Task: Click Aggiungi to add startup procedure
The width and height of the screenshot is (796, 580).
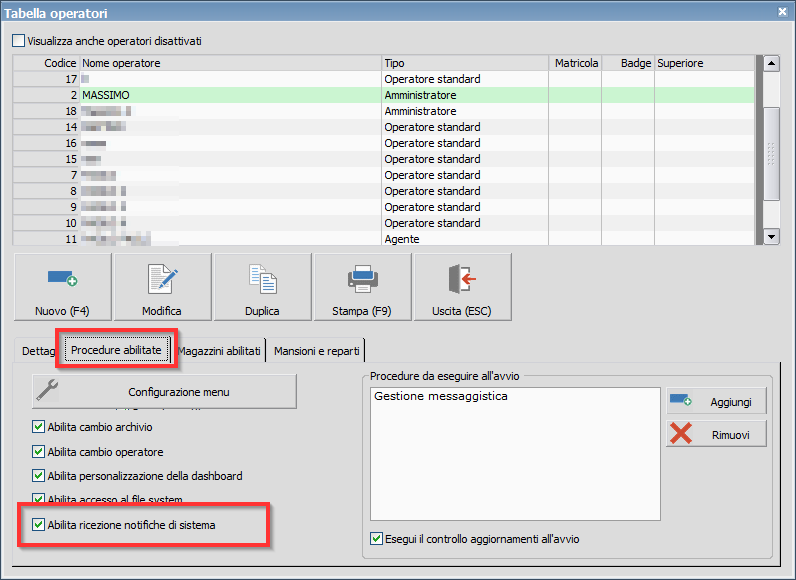Action: click(716, 400)
